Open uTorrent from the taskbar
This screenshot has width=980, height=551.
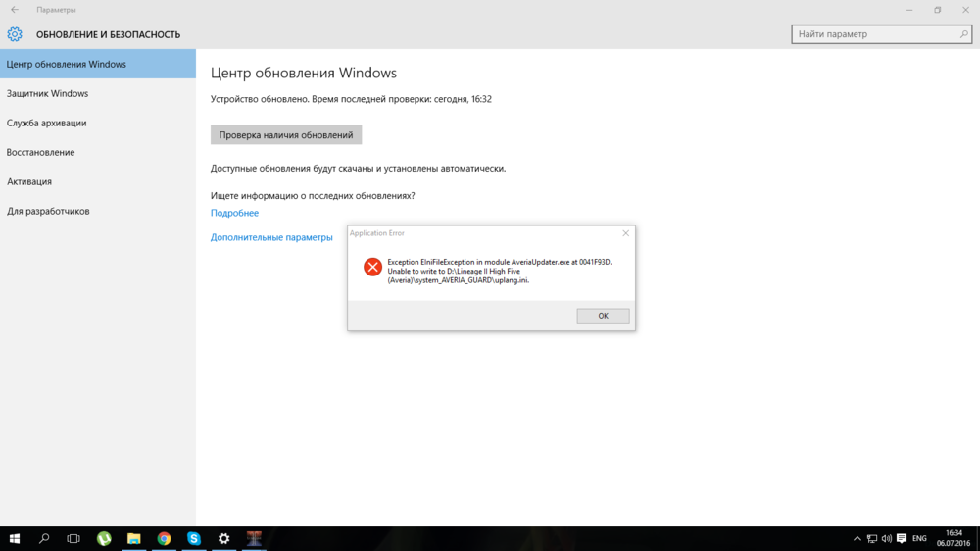[x=104, y=538]
